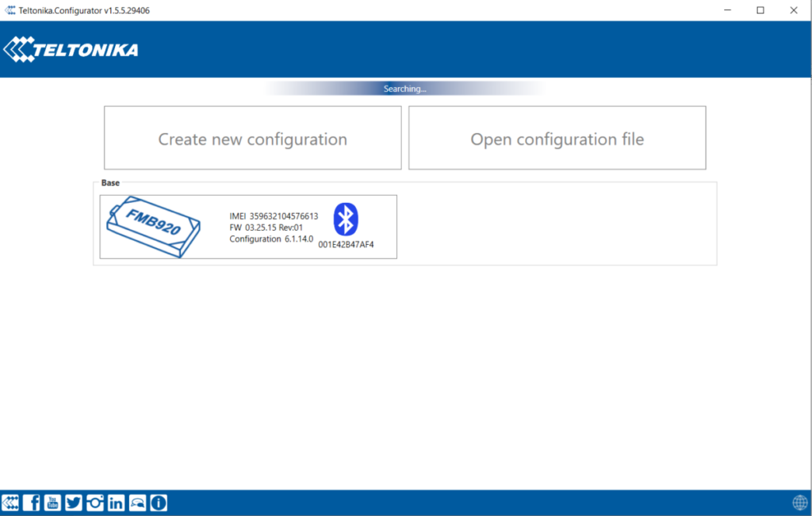Open the Twitter profile icon
Image resolution: width=812 pixels, height=516 pixels.
pos(74,503)
